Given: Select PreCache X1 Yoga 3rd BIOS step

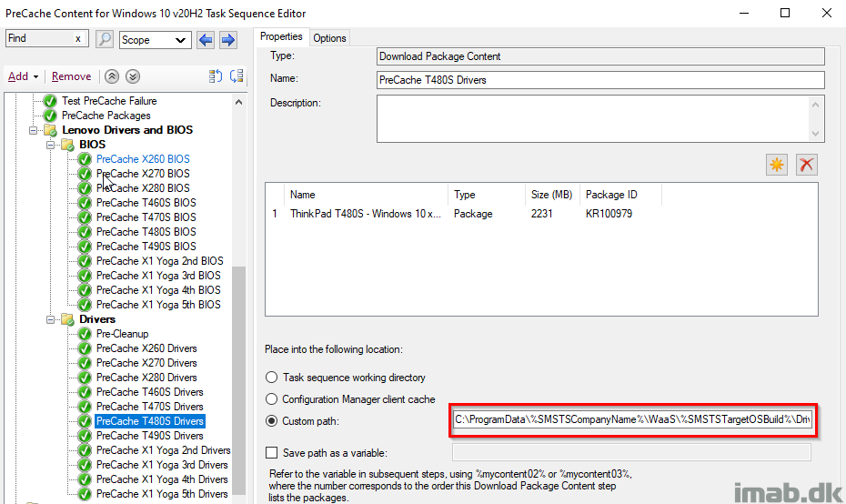Looking at the screenshot, I should 158,276.
